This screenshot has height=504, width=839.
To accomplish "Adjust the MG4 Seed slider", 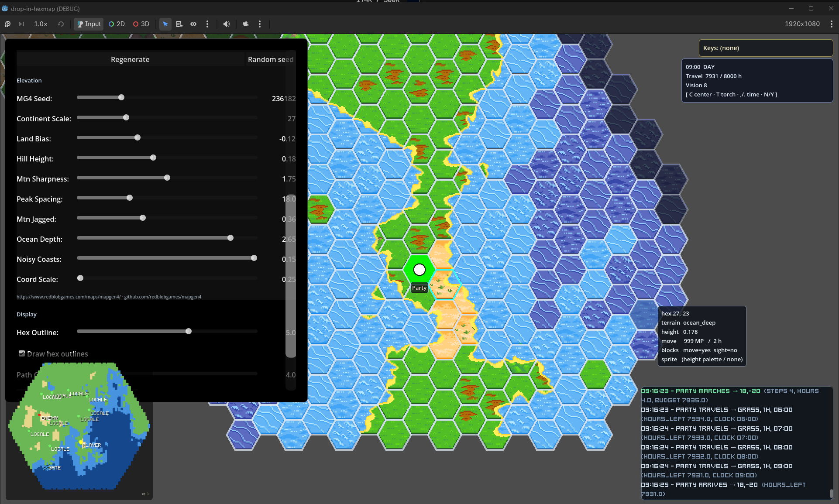I will (x=167, y=97).
